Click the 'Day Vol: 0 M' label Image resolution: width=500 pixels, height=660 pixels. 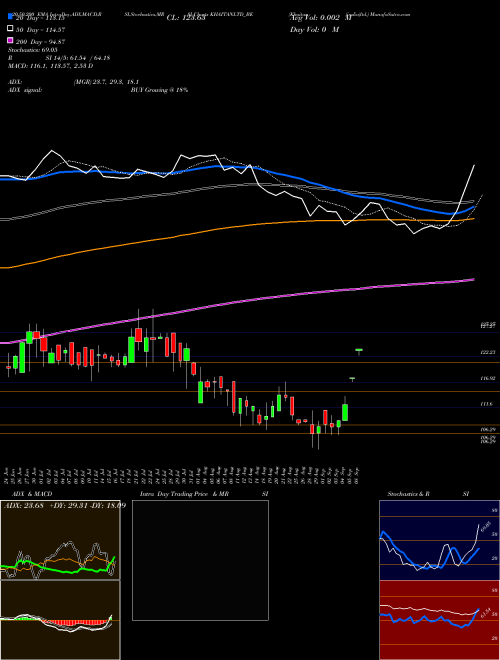(314, 30)
